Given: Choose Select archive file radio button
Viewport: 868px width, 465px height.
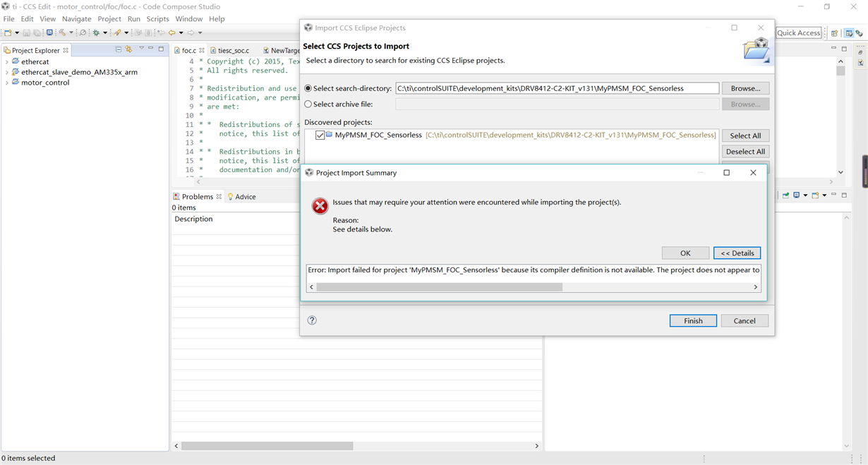Looking at the screenshot, I should tap(308, 104).
